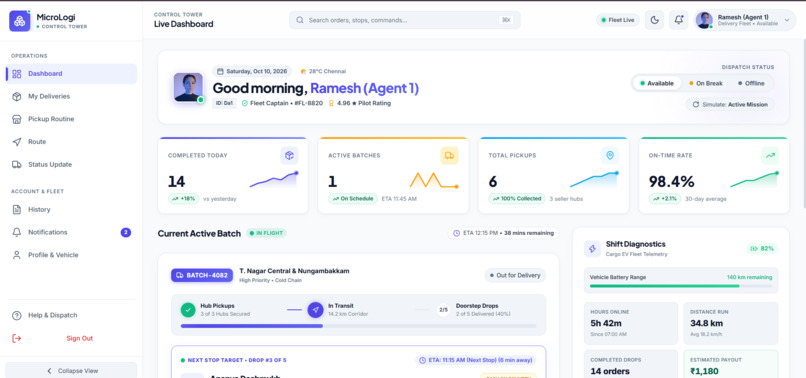Click the In Transit navigation arrow icon
806x378 pixels.
pos(316,310)
